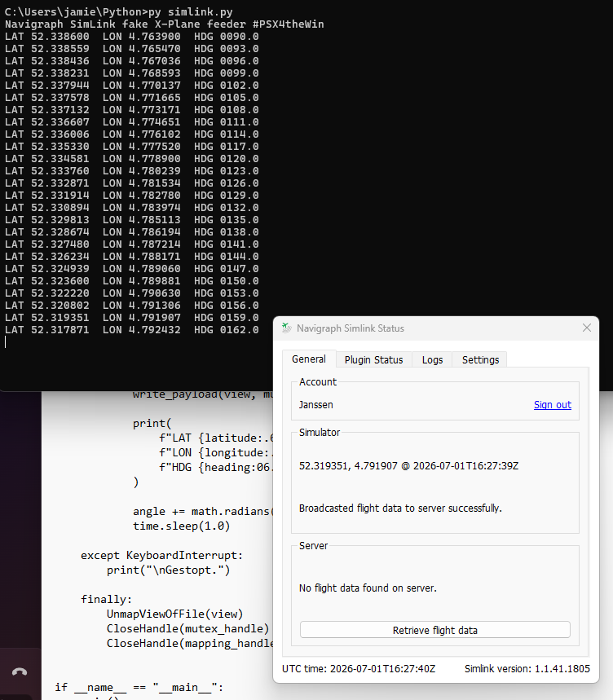Click the terminal row with HDG 0120.0

(x=132, y=159)
